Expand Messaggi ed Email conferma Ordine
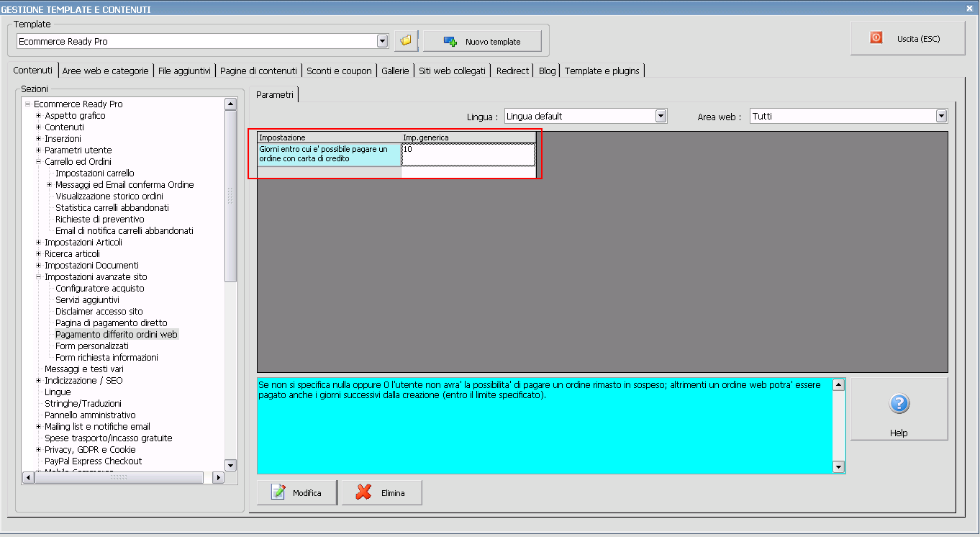This screenshot has width=980, height=537. point(49,185)
